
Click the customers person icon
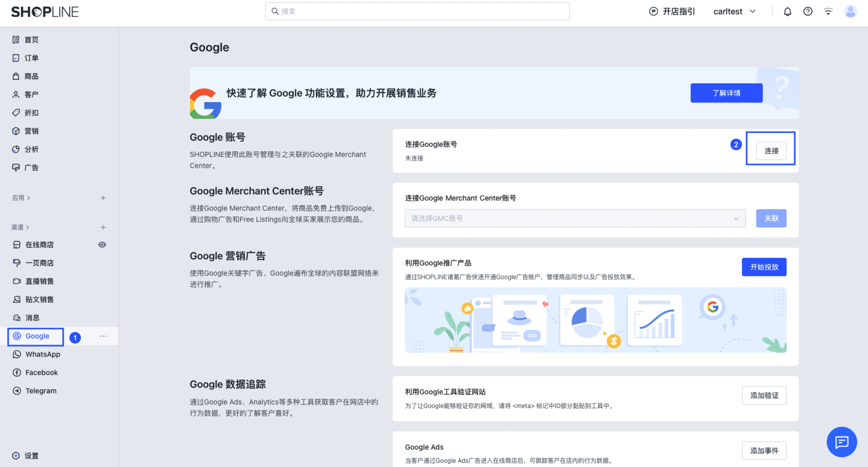16,94
